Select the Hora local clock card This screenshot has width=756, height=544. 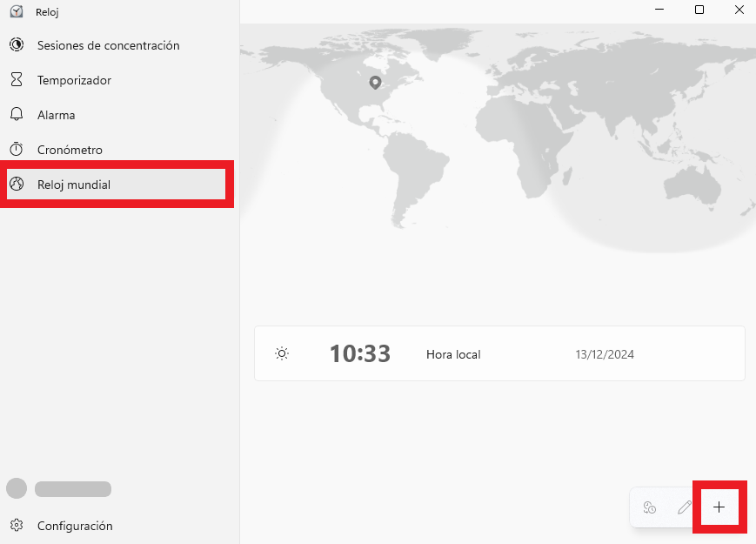coord(499,354)
